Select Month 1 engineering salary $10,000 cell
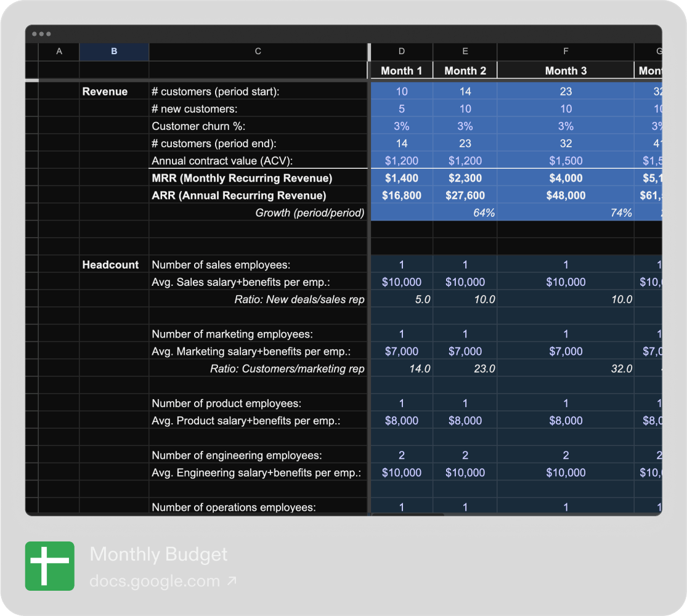The height and width of the screenshot is (616, 687). point(402,473)
